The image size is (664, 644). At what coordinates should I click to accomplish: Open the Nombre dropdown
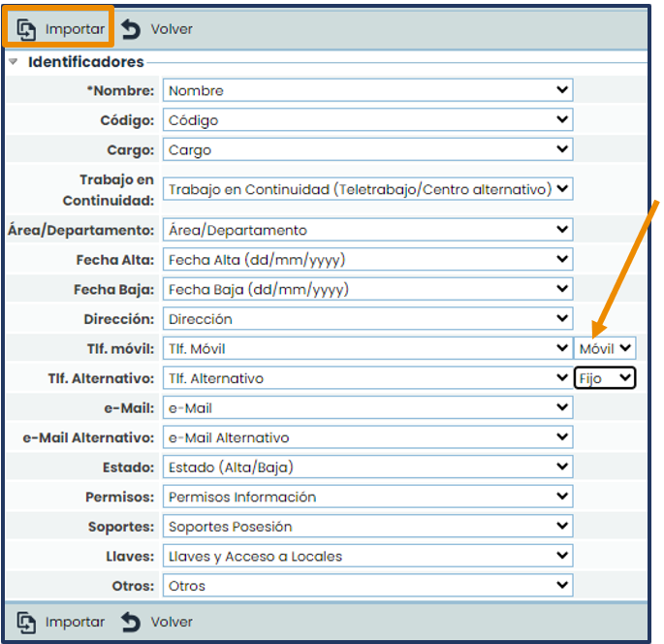click(367, 91)
